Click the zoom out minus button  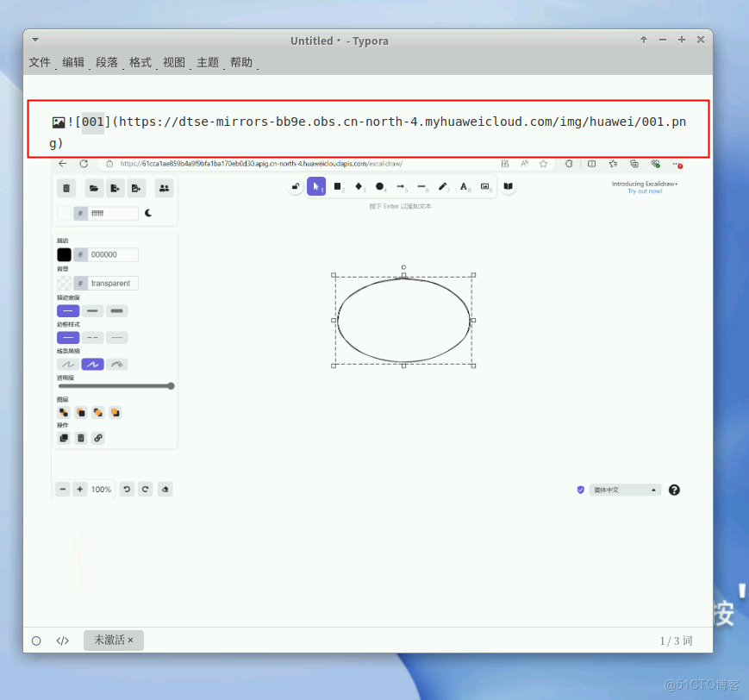tap(63, 490)
